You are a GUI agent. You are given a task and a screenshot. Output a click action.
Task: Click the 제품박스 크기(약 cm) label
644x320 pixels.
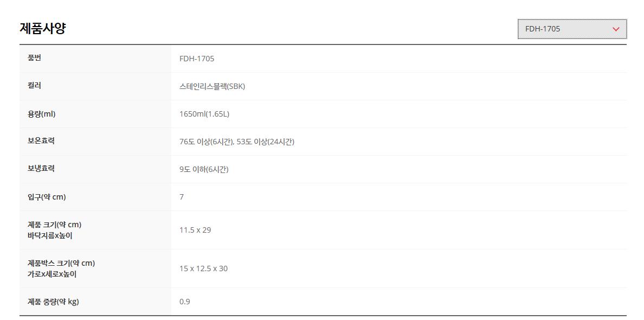(x=61, y=263)
